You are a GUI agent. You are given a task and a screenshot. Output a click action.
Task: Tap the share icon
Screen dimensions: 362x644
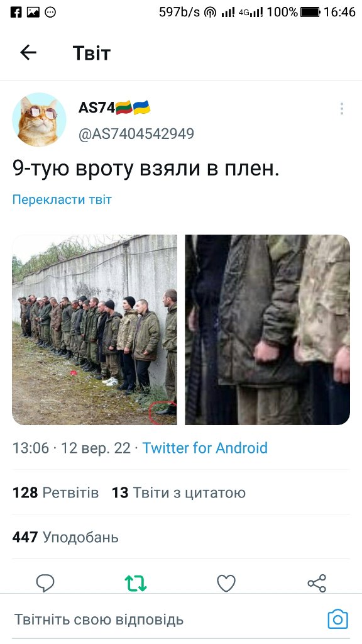[317, 583]
